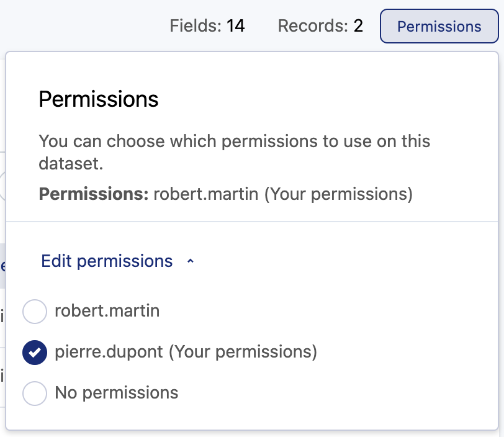The height and width of the screenshot is (437, 504).
Task: Click the records count number 2
Action: pyautogui.click(x=358, y=26)
